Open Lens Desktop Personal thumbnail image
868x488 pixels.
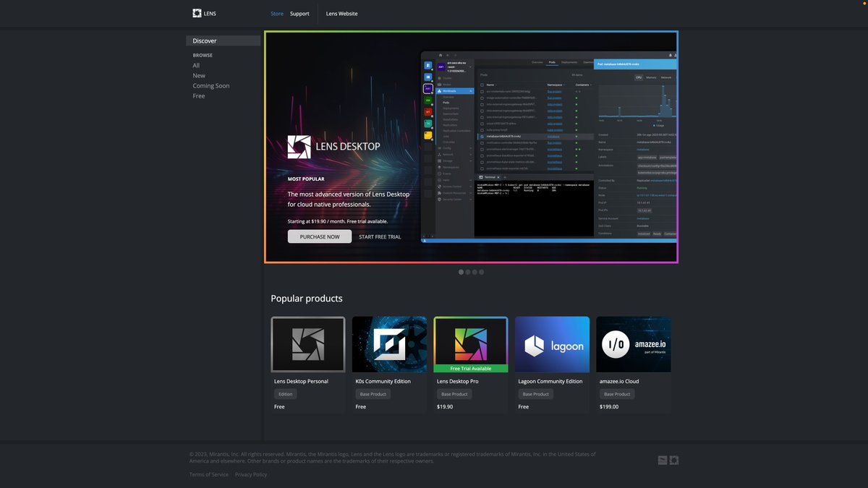(308, 345)
